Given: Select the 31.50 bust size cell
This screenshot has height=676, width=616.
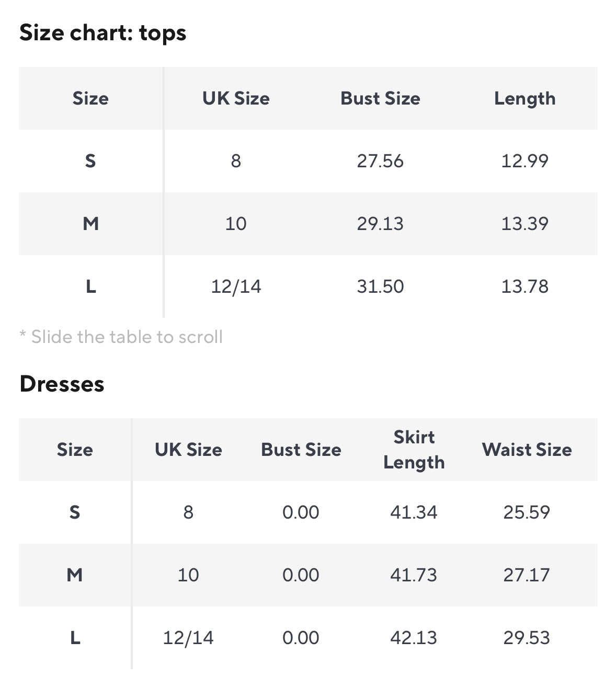Looking at the screenshot, I should (380, 287).
